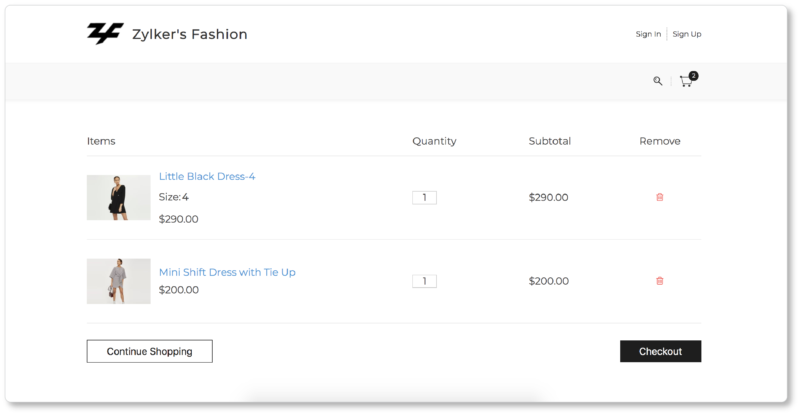The image size is (800, 415).
Task: Open the Mini Shift Dress with Tie Up link
Action: click(x=227, y=272)
